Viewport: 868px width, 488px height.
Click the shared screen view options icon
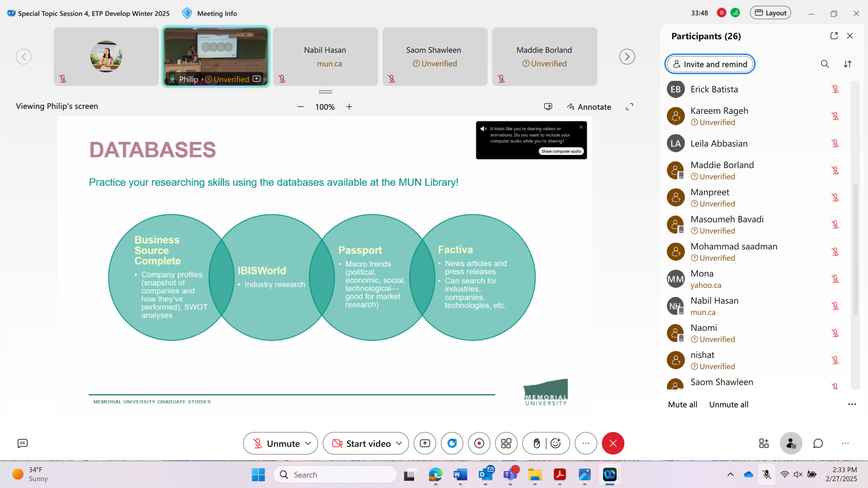click(x=548, y=107)
